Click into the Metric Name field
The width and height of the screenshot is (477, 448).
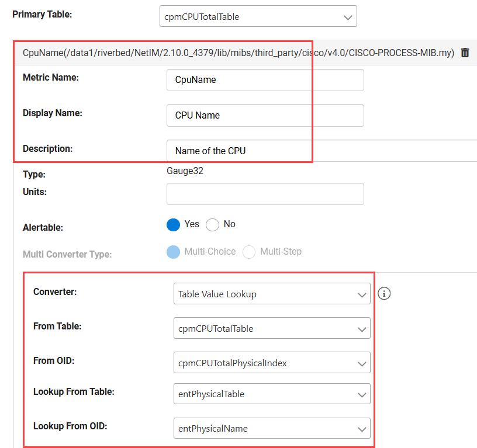[x=265, y=80]
